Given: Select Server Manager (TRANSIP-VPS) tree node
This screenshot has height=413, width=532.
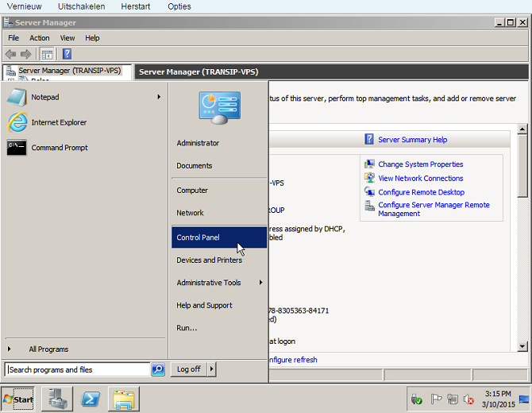Looking at the screenshot, I should pos(70,71).
